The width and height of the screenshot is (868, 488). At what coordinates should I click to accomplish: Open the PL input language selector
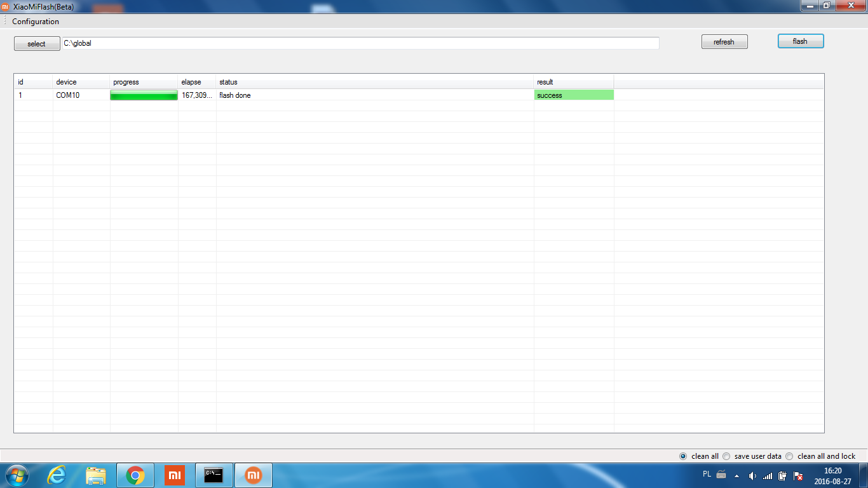(707, 474)
